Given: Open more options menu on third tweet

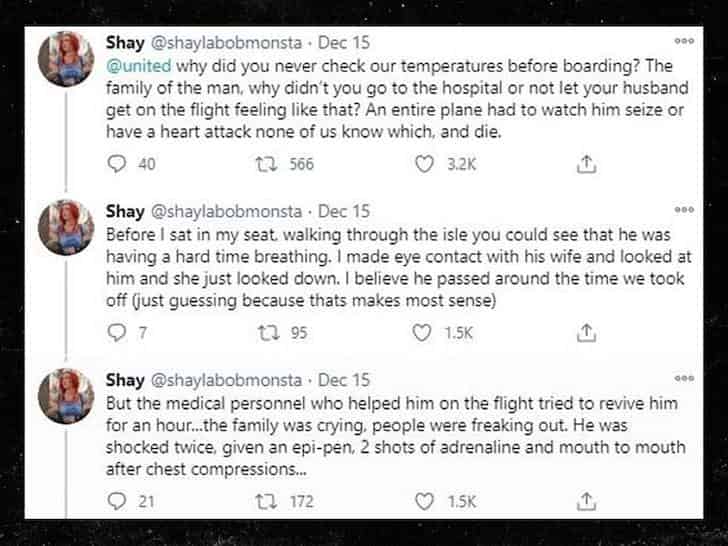Looking at the screenshot, I should coord(684,378).
